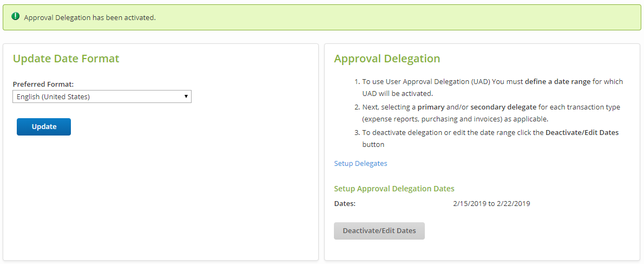Click instruction step two about primary and secondary delegates
644x264 pixels.
click(487, 113)
